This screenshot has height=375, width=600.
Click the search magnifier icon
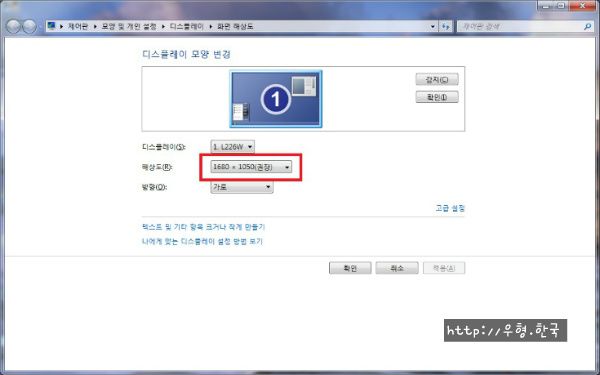coord(587,26)
